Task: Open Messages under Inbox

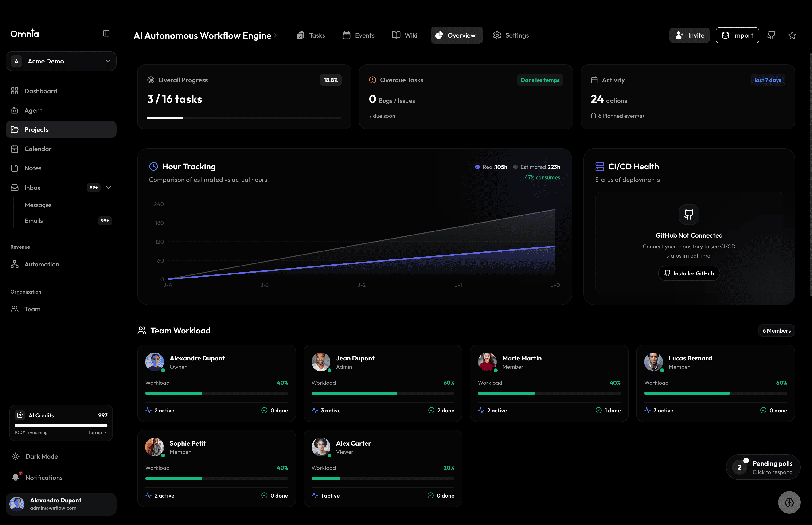Action: pyautogui.click(x=38, y=205)
